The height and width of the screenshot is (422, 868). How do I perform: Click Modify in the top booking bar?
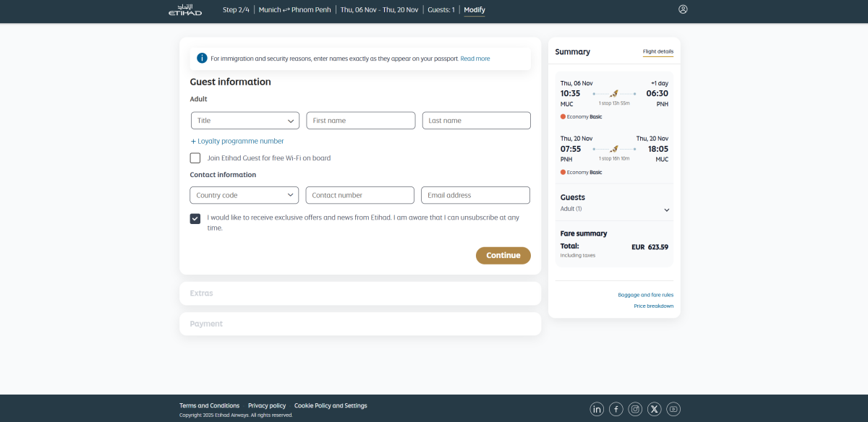click(475, 10)
